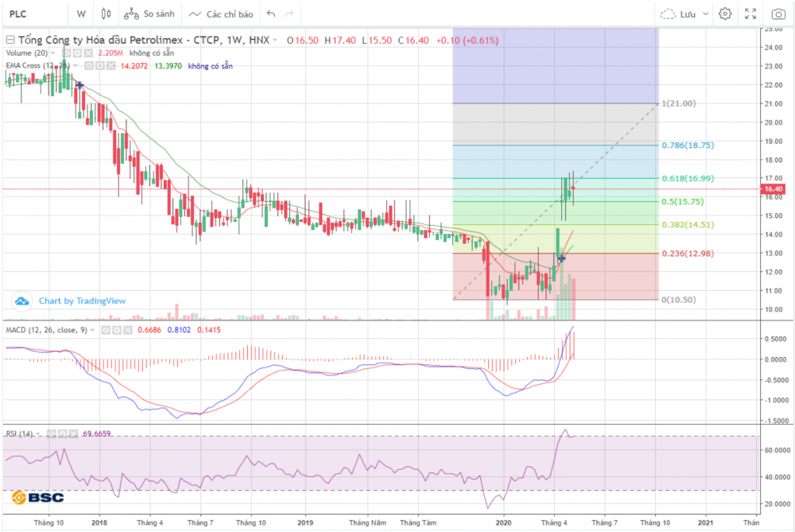
Task: Select the 0.5(15.75) Fibonacci level
Action: point(682,202)
